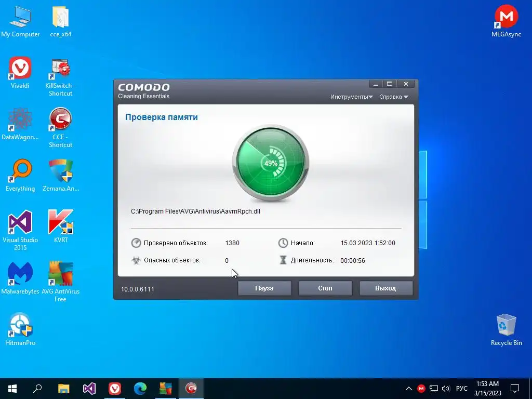Screen dimensions: 532x399
Task: Open Vivaldi from the taskbar
Action: (115, 389)
